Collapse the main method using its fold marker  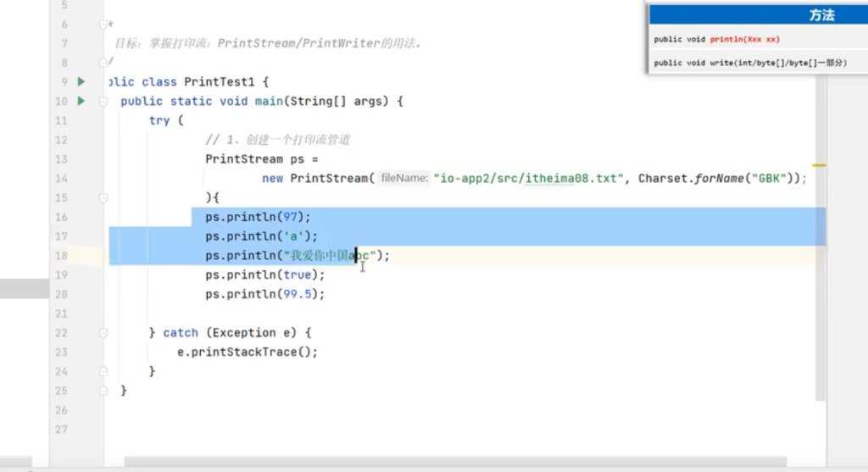point(103,102)
